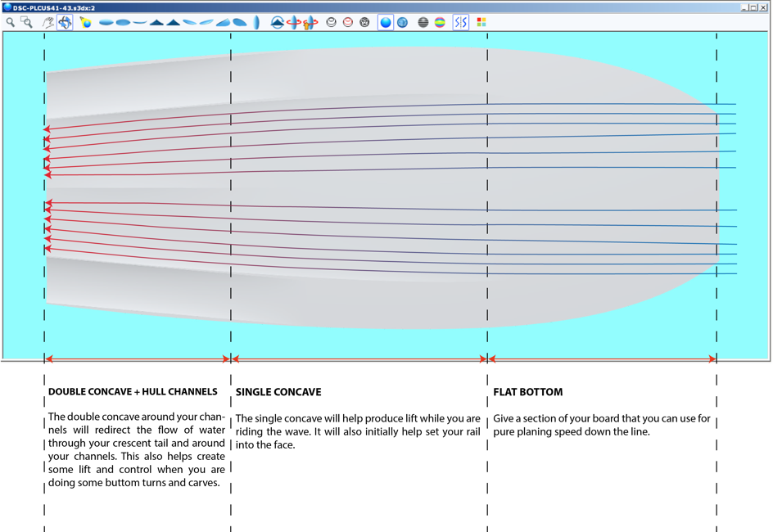Screen dimensions: 773x532
Task: Click the rotate with hand pointer icon
Action: (x=310, y=22)
